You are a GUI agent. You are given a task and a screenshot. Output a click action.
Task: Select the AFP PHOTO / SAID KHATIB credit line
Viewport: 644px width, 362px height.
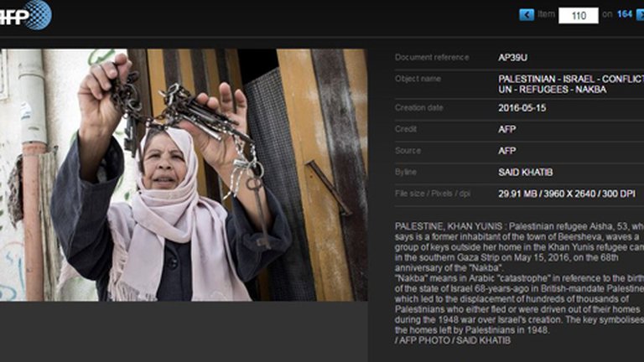tap(453, 340)
